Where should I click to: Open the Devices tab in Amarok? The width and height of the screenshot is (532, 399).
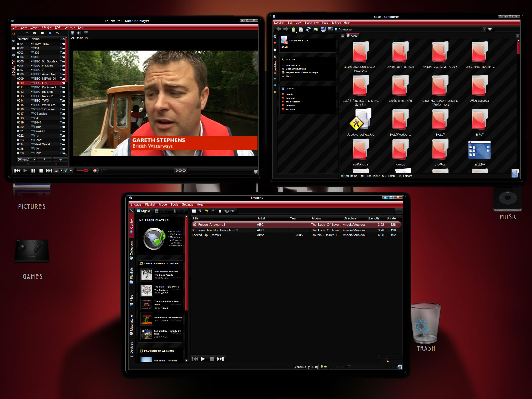tap(131, 349)
